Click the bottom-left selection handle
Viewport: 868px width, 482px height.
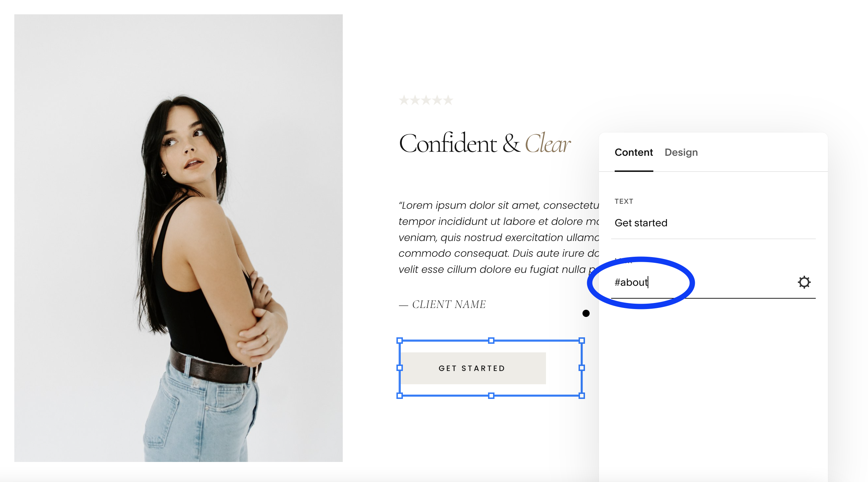pyautogui.click(x=400, y=396)
